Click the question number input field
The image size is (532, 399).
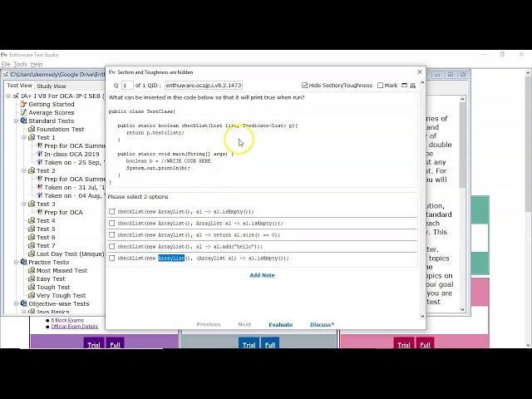127,85
